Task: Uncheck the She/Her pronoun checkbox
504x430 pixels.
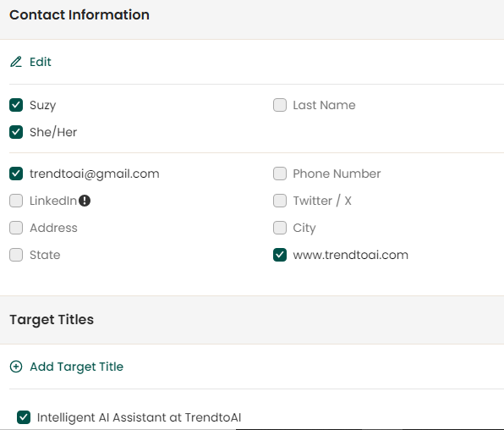Action: 16,132
